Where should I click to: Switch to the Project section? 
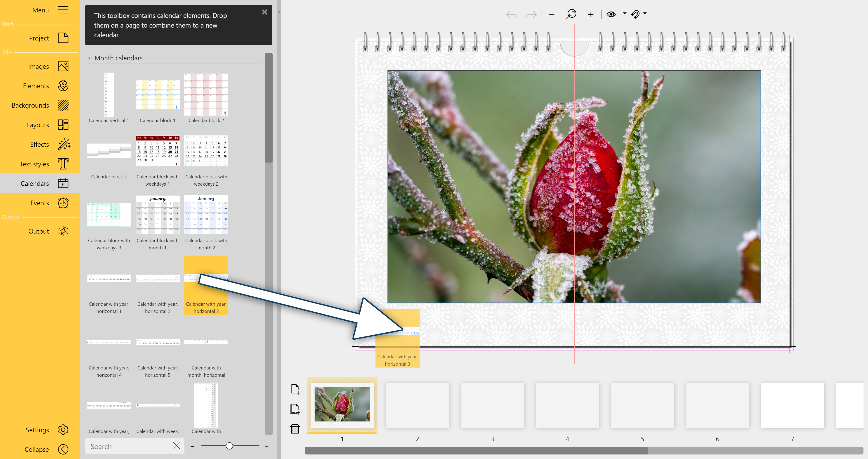39,38
